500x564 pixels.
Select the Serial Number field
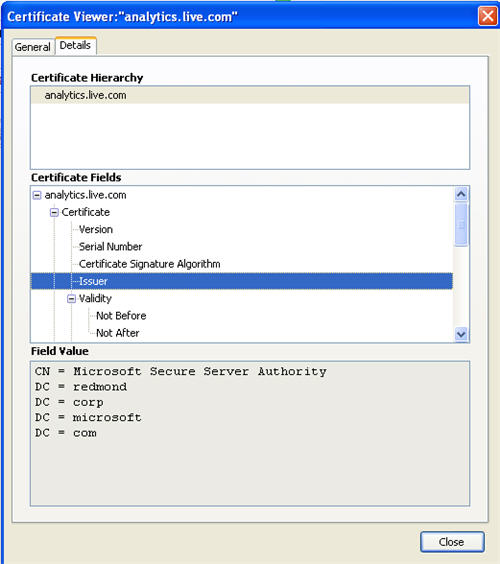click(110, 247)
